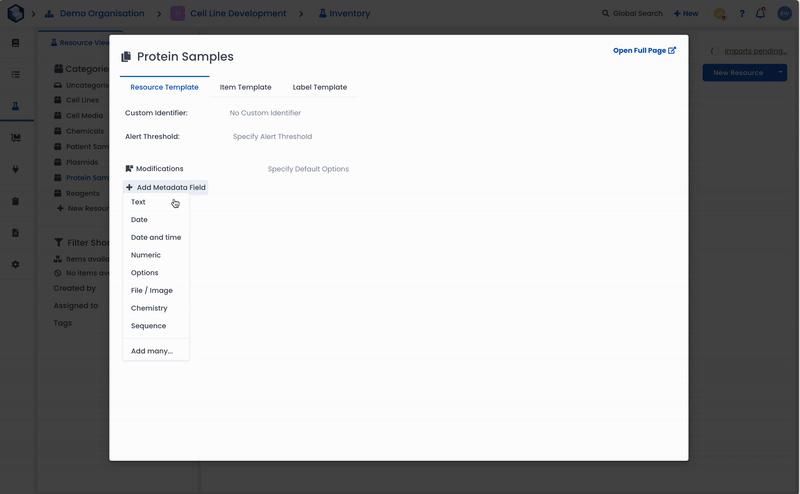800x494 pixels.
Task: Click the user avatar icon
Action: point(783,14)
